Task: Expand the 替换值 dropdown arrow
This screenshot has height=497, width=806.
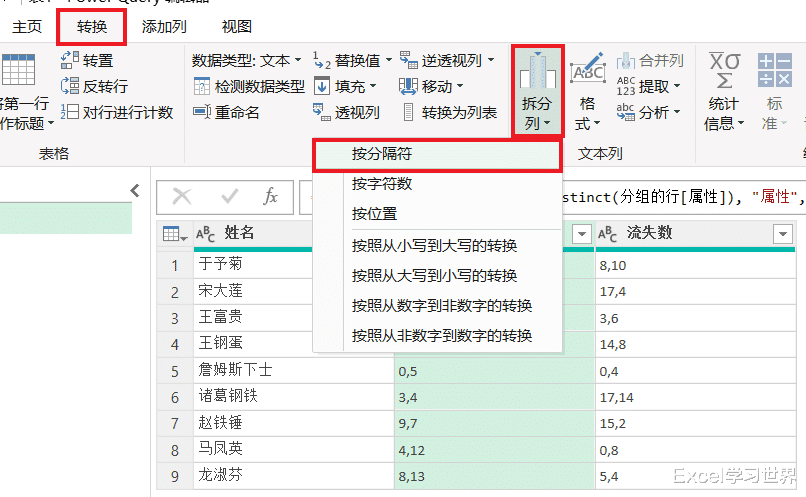Action: click(x=389, y=60)
